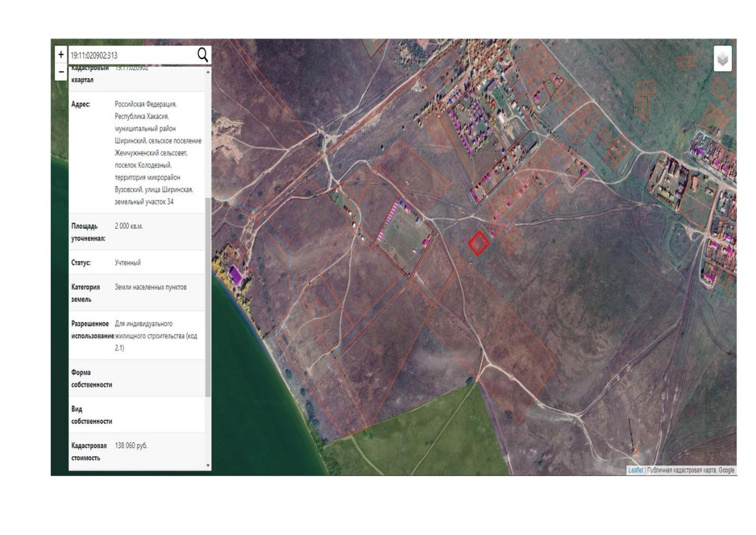756x535 pixels.
Task: Zoom out with the minus button
Action: (x=60, y=72)
